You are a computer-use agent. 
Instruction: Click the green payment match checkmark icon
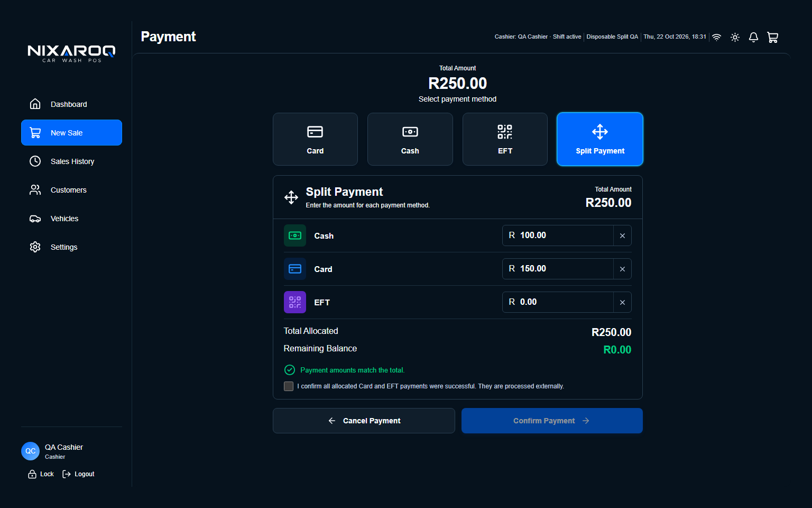tap(290, 370)
